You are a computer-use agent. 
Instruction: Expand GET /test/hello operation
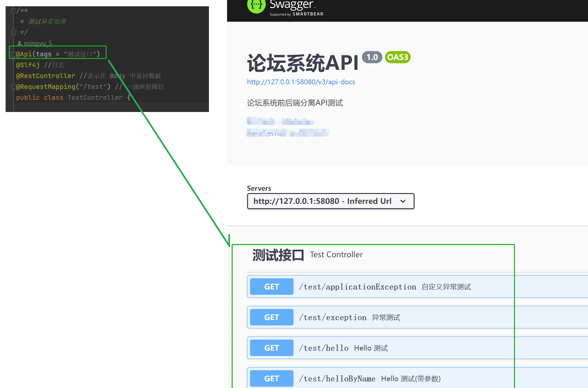click(417, 348)
